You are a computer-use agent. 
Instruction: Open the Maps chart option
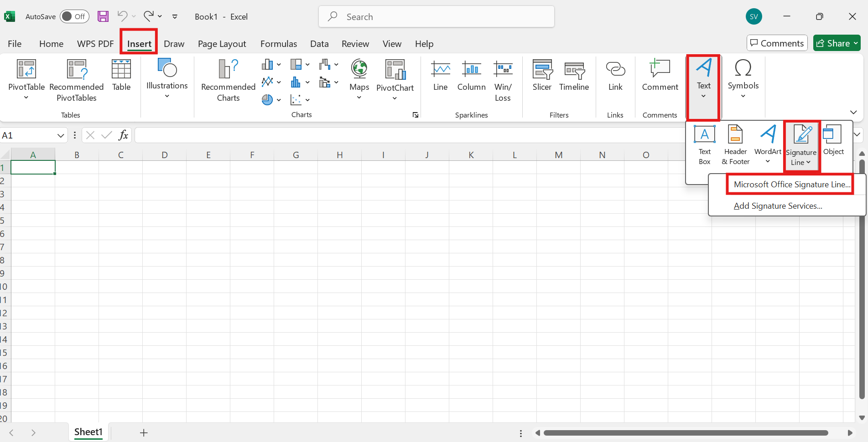pyautogui.click(x=359, y=79)
